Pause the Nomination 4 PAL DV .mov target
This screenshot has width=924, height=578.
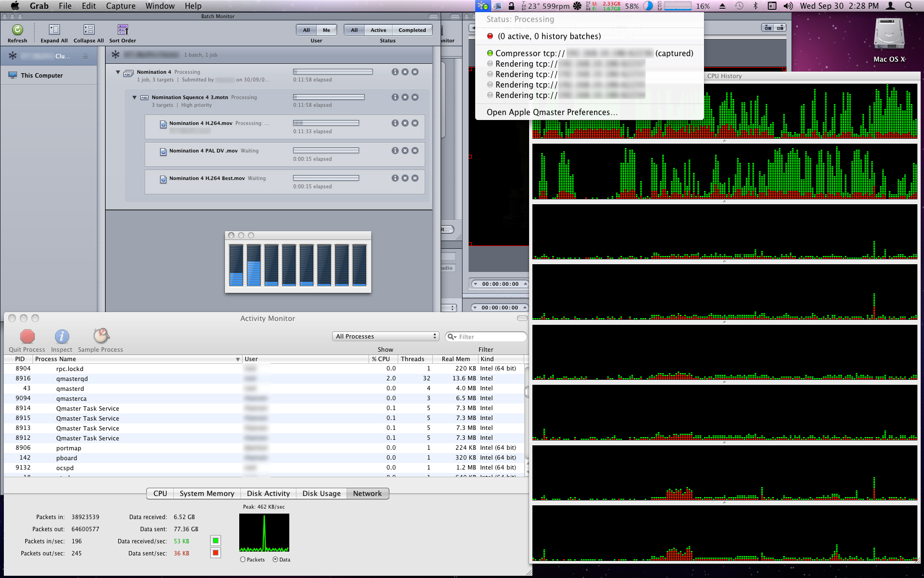[415, 151]
